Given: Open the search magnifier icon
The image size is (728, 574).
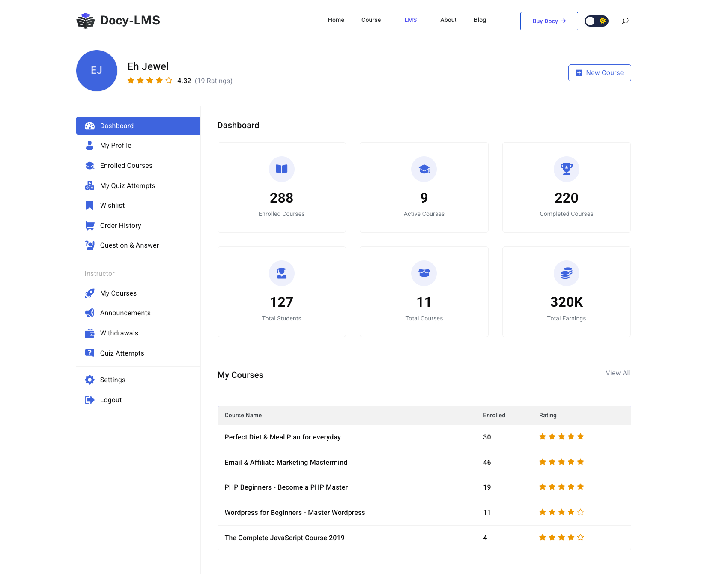Looking at the screenshot, I should [625, 21].
